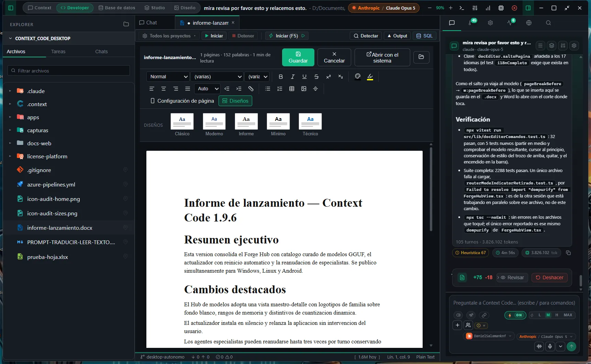Insert a table into the document
Viewport: 591px width, 364px height.
click(x=292, y=89)
